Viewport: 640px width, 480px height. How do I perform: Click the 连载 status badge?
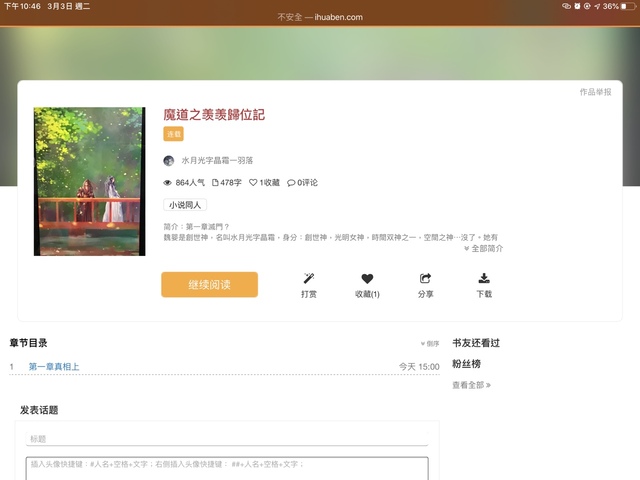173,134
